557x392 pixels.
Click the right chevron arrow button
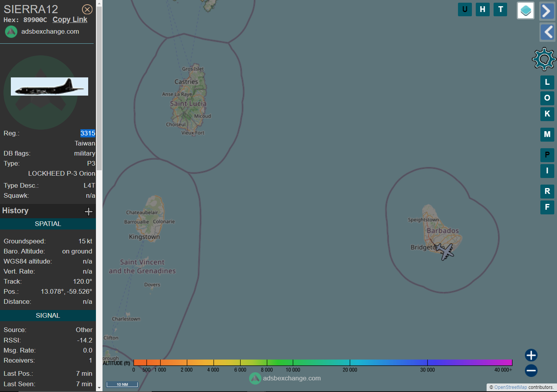click(x=547, y=11)
